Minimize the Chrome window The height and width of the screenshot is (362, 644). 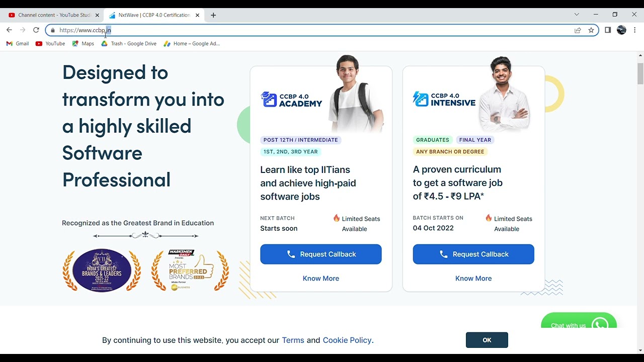pos(596,15)
